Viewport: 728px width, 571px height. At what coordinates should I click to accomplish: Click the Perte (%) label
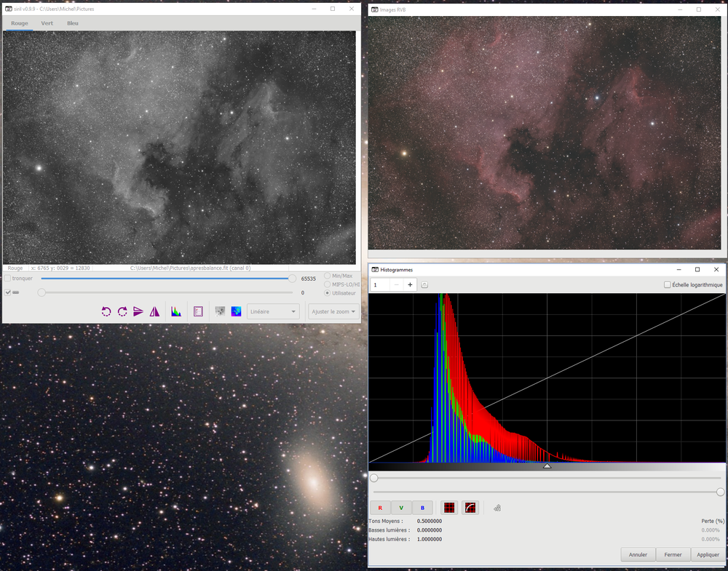713,521
